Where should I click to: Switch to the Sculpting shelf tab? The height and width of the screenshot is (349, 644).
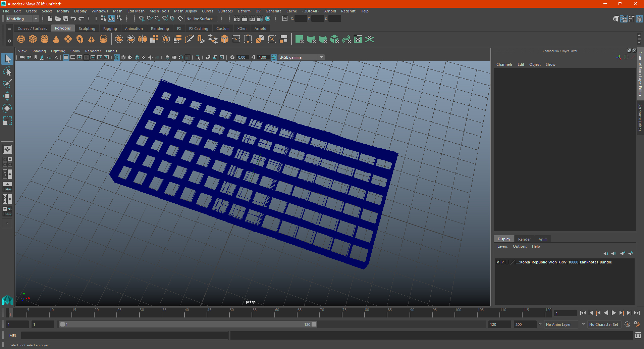(x=87, y=29)
